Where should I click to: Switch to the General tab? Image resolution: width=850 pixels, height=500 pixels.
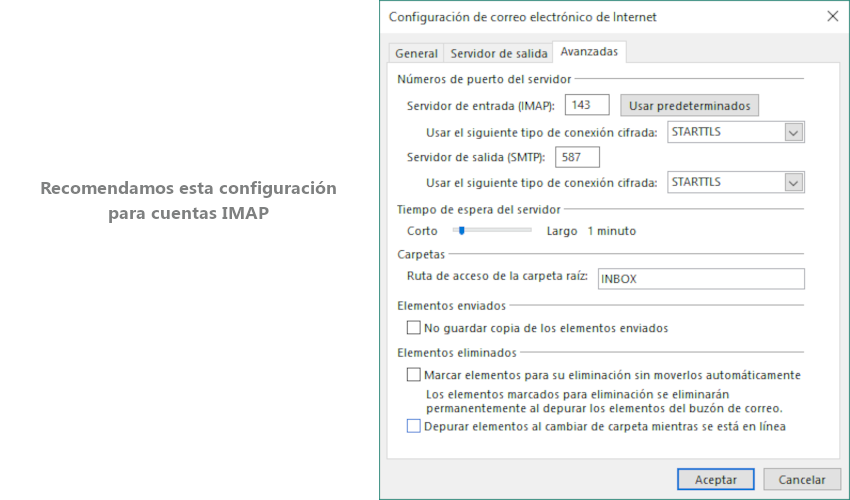(x=416, y=54)
